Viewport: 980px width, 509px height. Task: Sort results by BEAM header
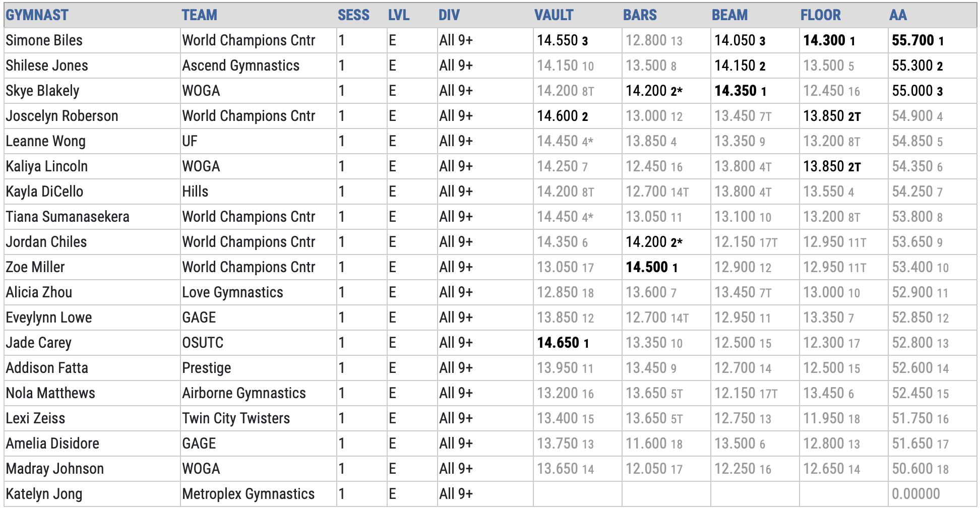click(729, 15)
